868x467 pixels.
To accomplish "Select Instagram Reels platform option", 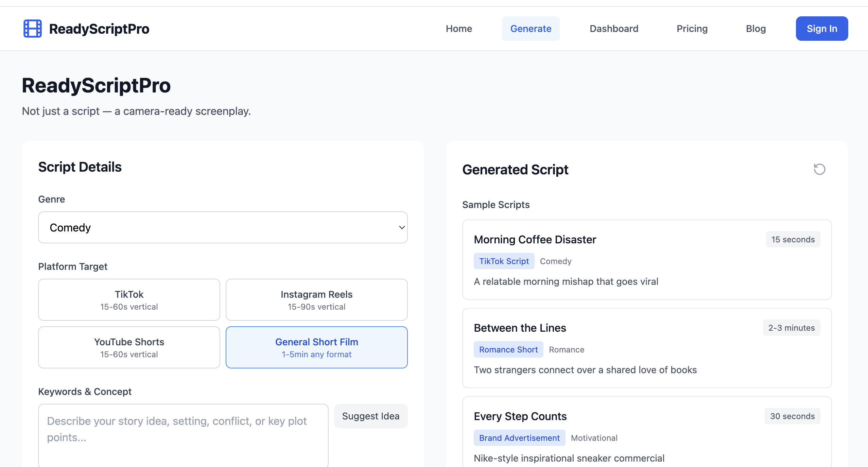I will [316, 300].
